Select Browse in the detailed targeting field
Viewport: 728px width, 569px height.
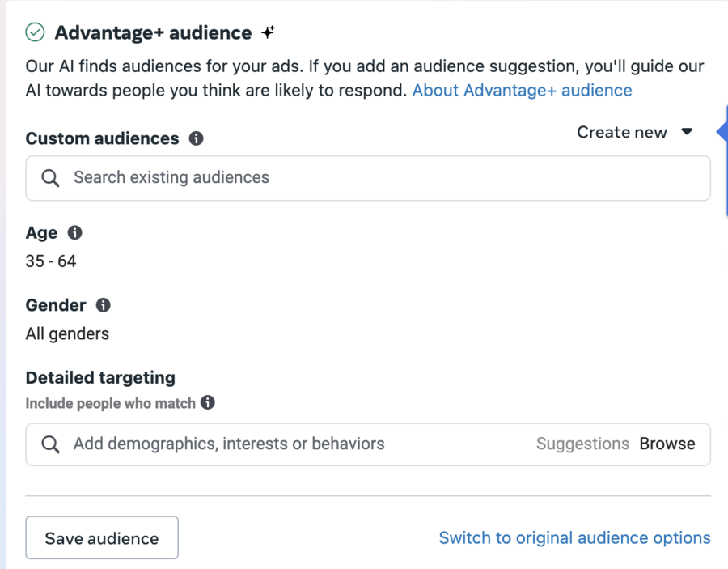667,444
